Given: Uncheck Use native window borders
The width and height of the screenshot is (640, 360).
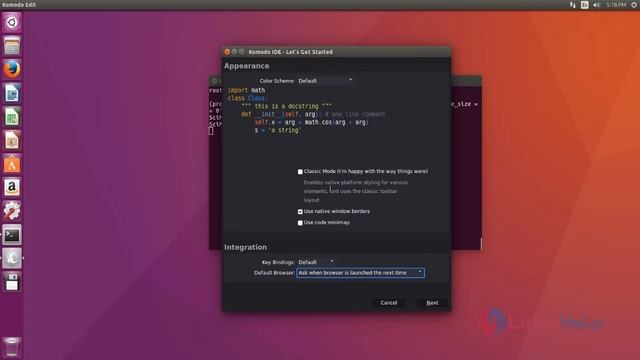Looking at the screenshot, I should point(300,211).
